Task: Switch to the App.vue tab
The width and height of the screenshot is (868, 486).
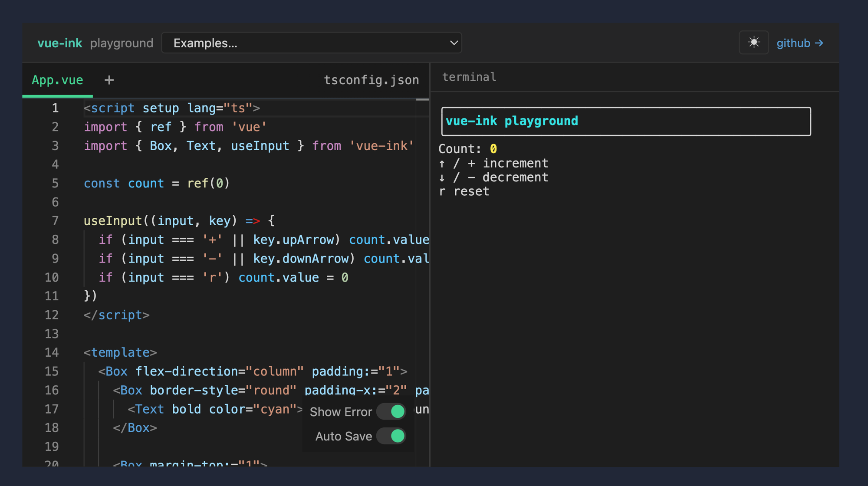Action: [57, 80]
